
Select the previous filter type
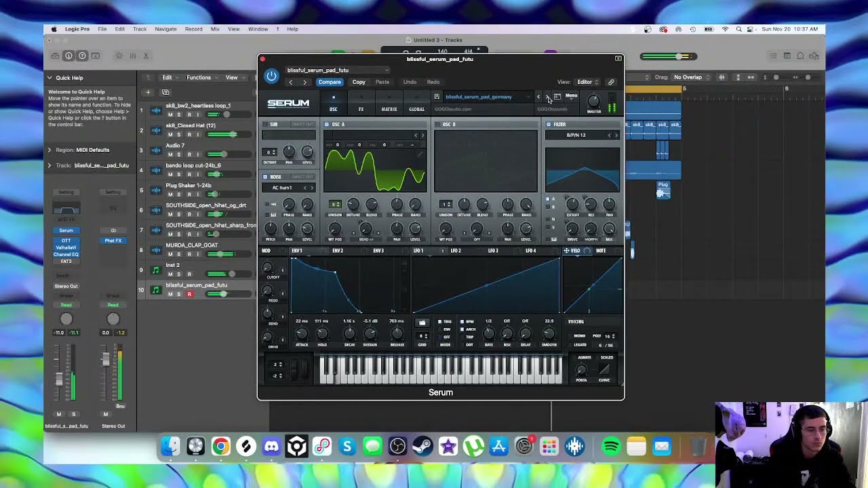click(608, 135)
